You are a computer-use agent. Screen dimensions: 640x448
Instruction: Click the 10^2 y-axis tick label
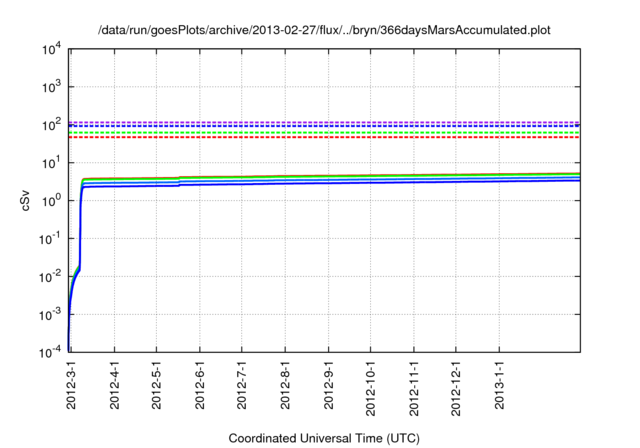[x=52, y=125]
